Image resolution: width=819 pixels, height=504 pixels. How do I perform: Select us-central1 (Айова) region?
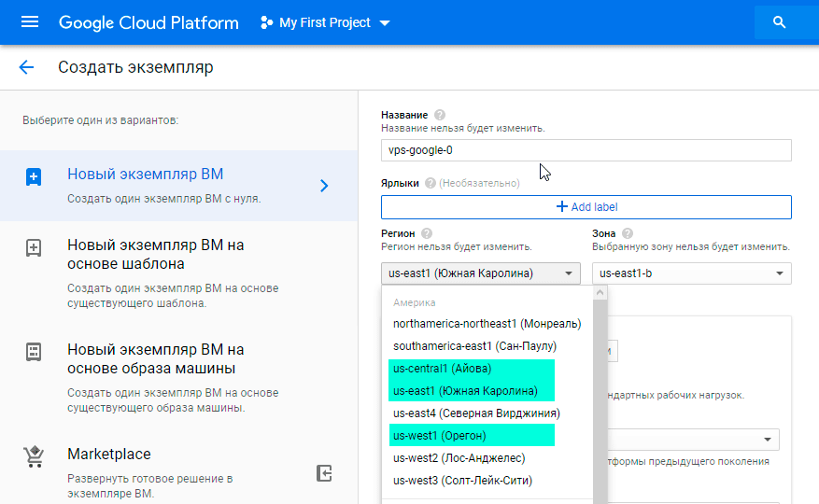[x=442, y=369]
